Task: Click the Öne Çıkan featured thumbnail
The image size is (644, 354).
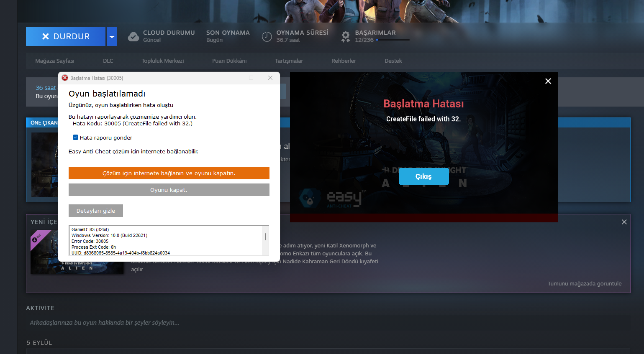Action: pyautogui.click(x=45, y=165)
